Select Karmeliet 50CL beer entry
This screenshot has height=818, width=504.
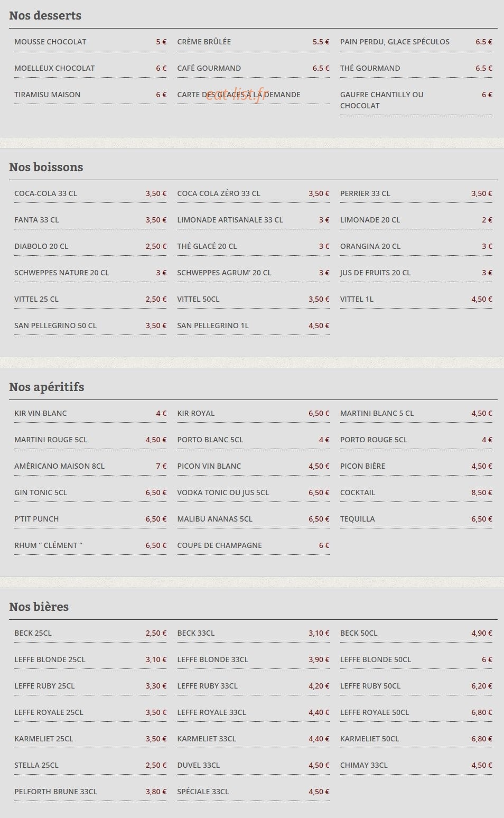pyautogui.click(x=416, y=739)
